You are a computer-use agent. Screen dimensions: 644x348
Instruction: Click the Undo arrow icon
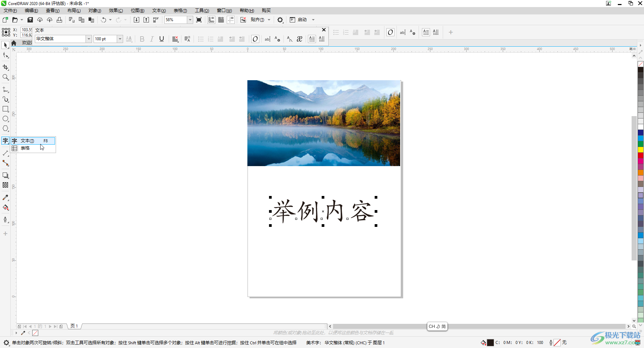click(x=103, y=20)
